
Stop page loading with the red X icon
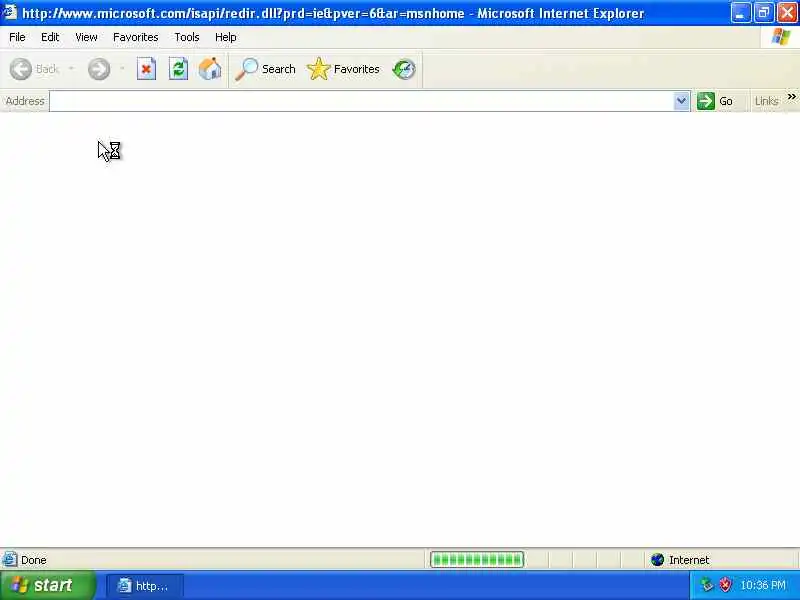point(146,69)
